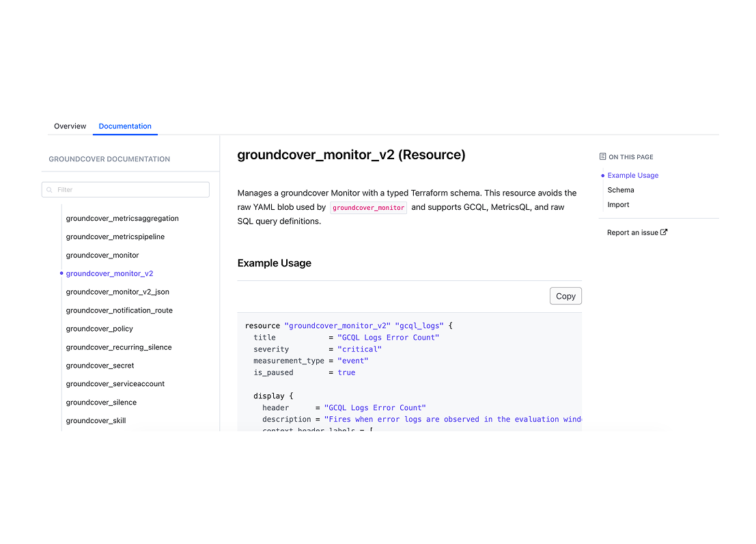The width and height of the screenshot is (756, 544).
Task: Open the Report an issue link
Action: (632, 232)
